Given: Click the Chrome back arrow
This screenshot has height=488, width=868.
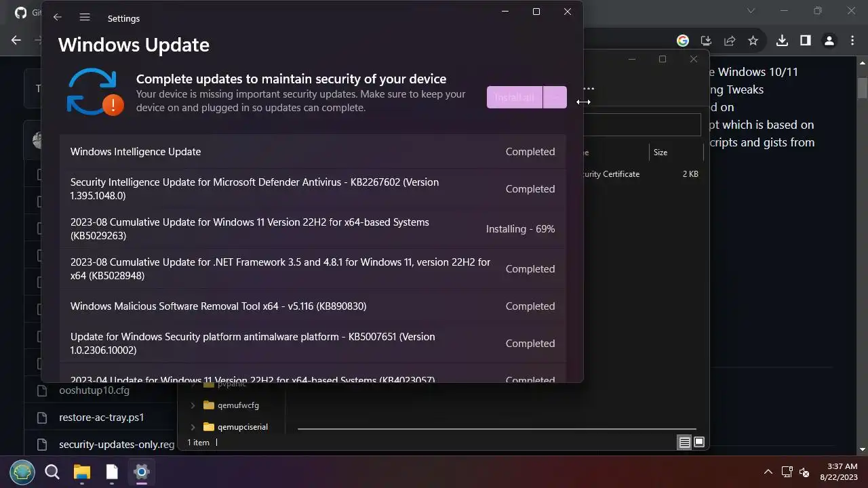Looking at the screenshot, I should point(16,41).
